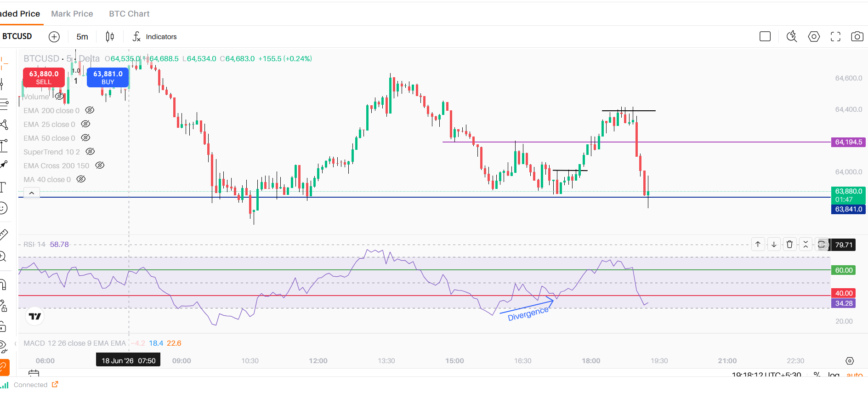Open the 5m timeframe dropdown

tap(82, 37)
